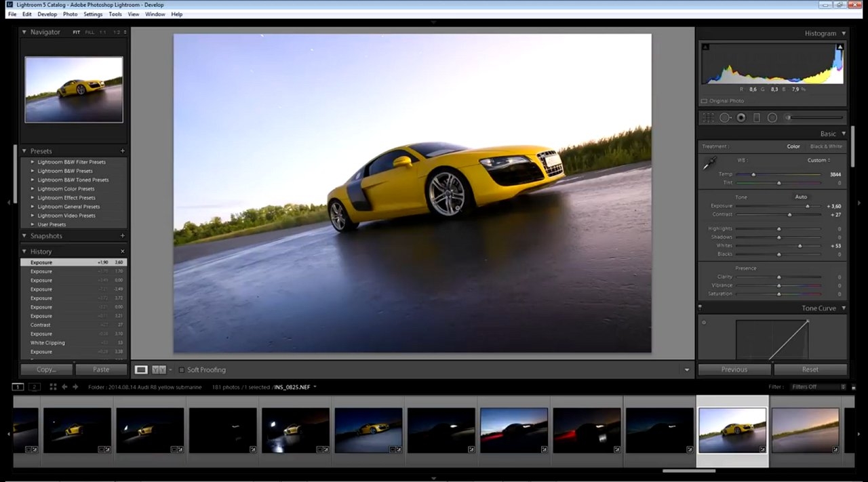868x482 pixels.
Task: Pick the White Balance eyedropper tool
Action: [709, 163]
